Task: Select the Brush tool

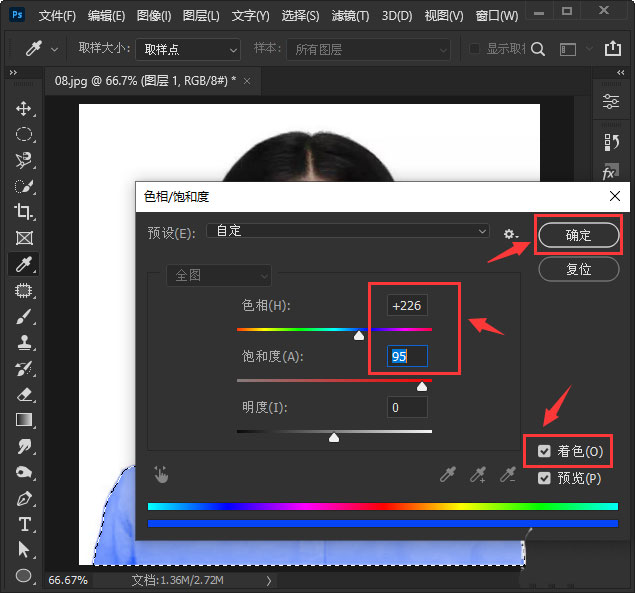Action: (23, 316)
